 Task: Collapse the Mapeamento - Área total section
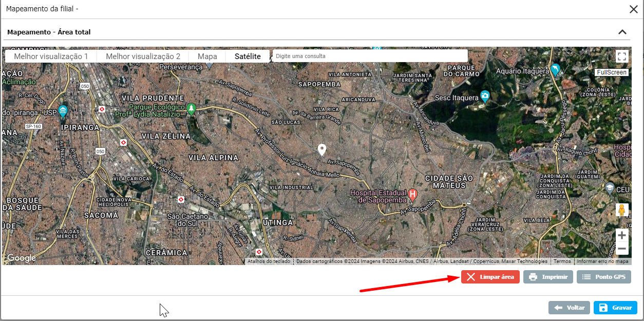click(x=622, y=32)
